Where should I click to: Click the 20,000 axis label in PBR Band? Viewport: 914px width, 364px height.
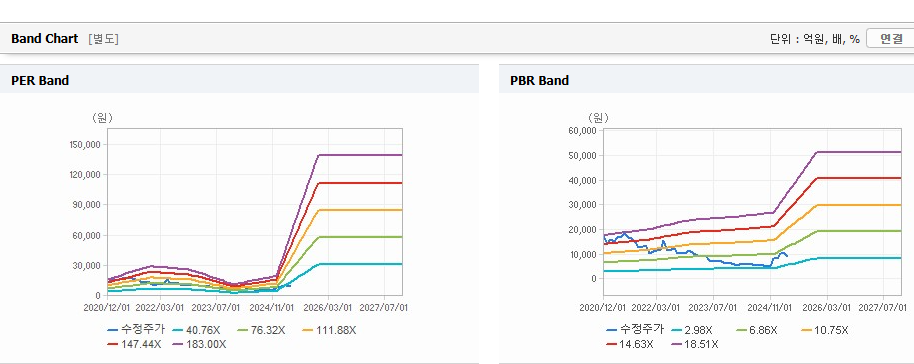583,230
